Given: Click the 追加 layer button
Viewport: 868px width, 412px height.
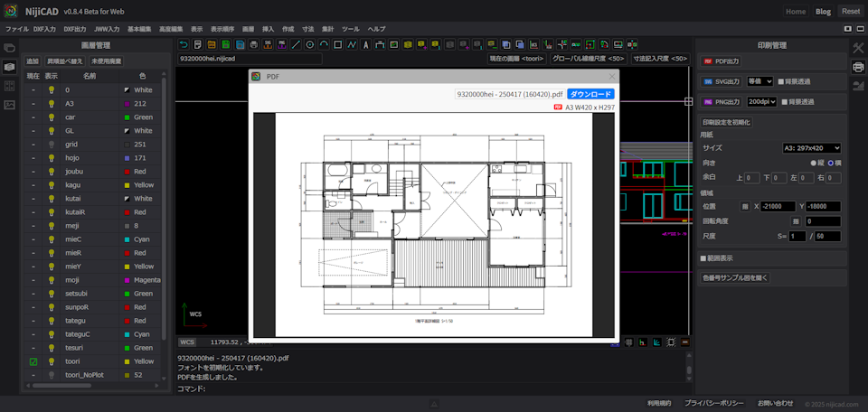Looking at the screenshot, I should tap(33, 61).
